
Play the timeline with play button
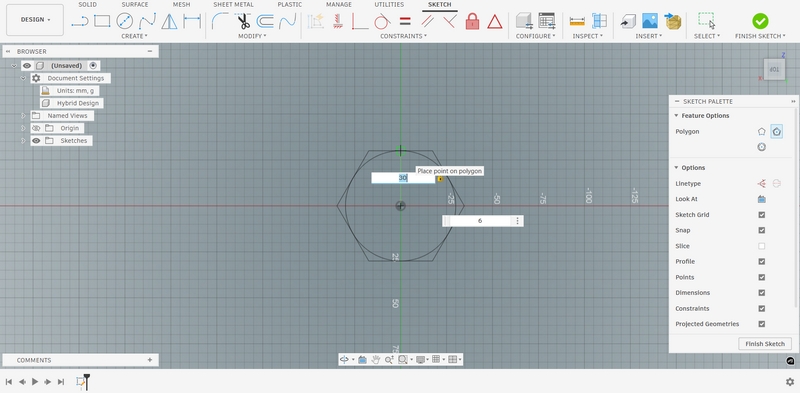35,382
